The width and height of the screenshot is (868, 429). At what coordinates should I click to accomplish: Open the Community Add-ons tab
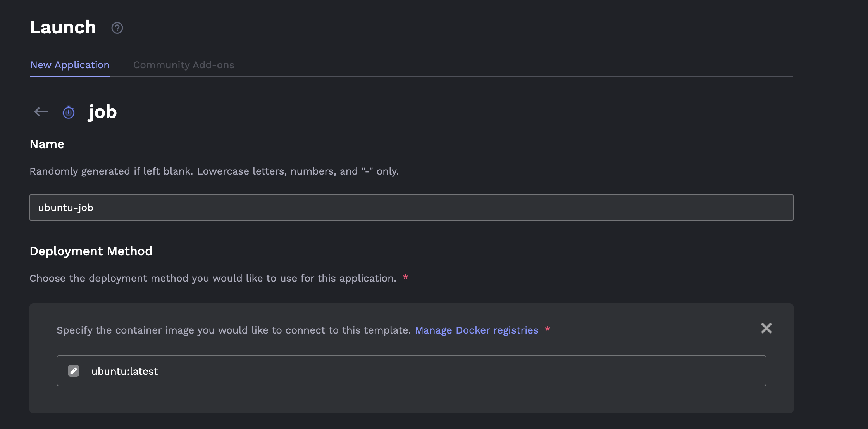pyautogui.click(x=184, y=65)
